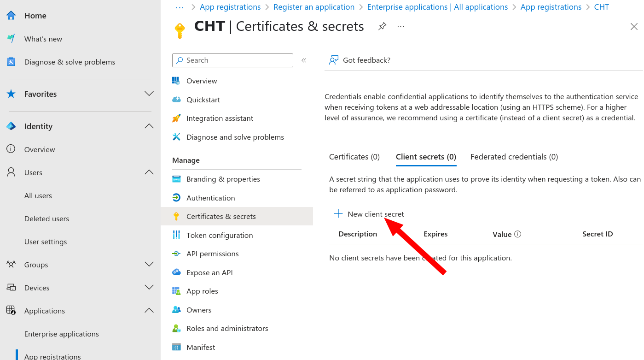
Task: Click the Token configuration icon
Action: 176,235
